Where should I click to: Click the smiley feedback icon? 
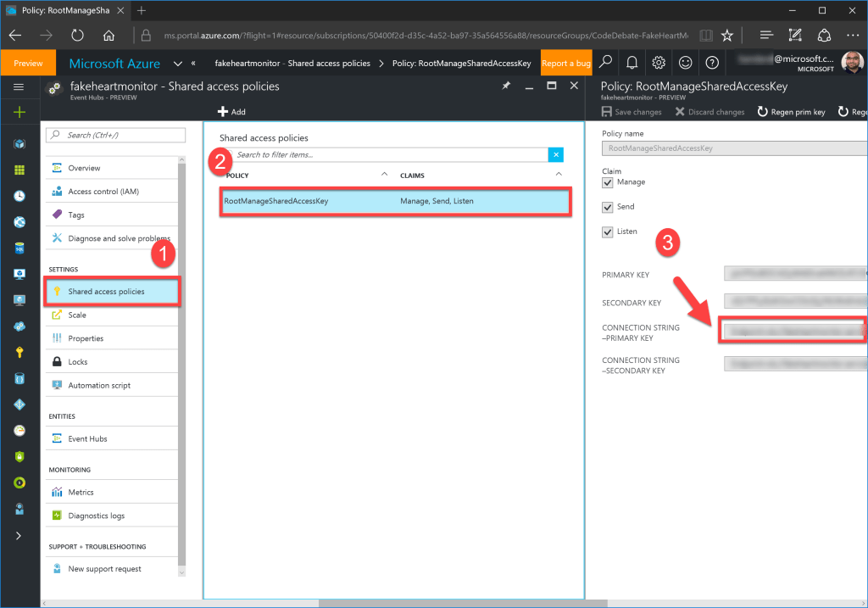tap(686, 63)
